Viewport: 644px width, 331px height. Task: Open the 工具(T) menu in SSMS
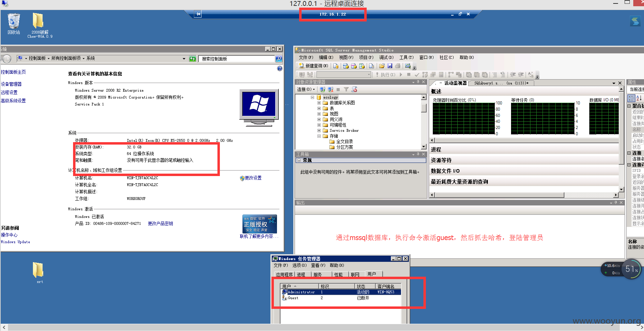406,57
